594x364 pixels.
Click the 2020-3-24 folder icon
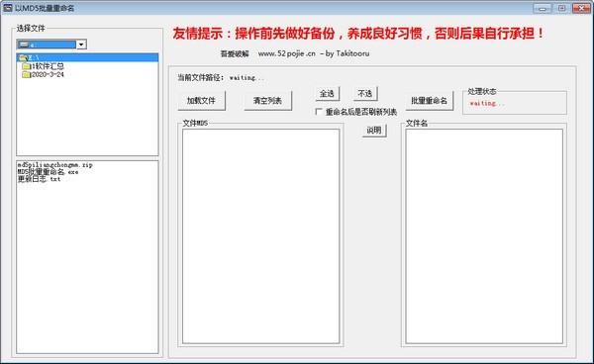pos(26,74)
